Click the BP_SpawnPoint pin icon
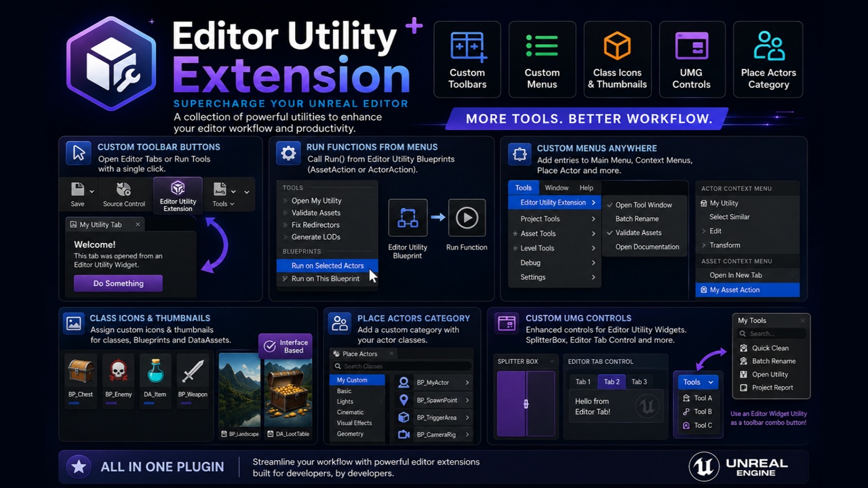Viewport: 868px width, 488px height. click(403, 400)
